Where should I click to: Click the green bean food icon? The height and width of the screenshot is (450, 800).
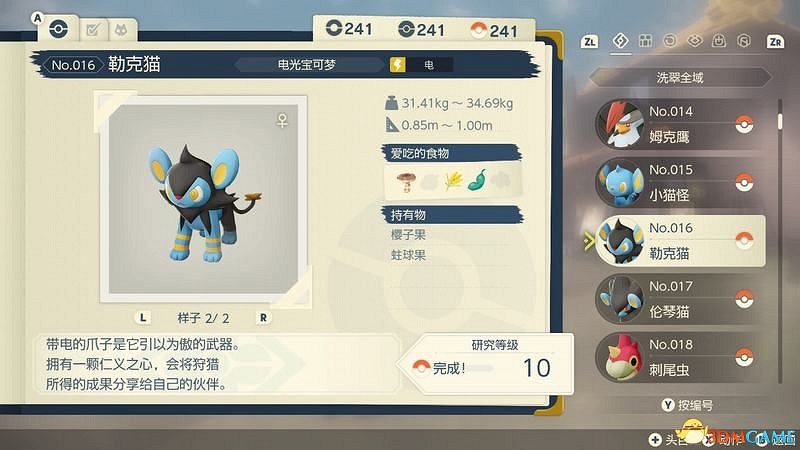pyautogui.click(x=478, y=180)
